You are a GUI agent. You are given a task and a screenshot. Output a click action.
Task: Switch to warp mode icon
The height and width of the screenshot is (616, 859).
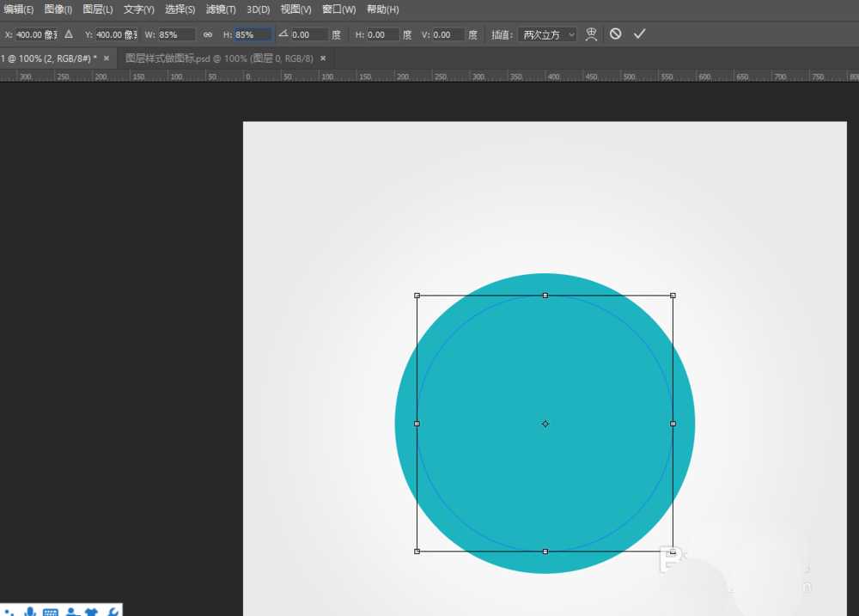tap(591, 34)
